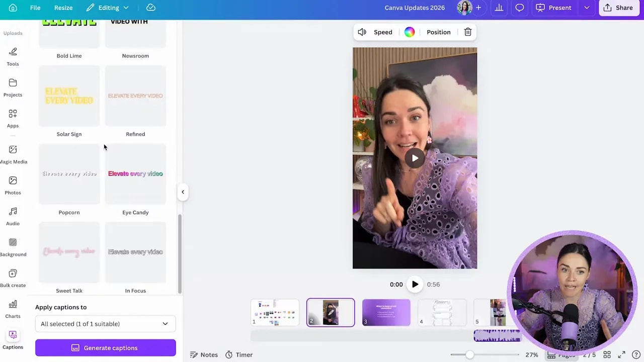Open the grid view icon
This screenshot has width=644, height=362.
[607, 355]
